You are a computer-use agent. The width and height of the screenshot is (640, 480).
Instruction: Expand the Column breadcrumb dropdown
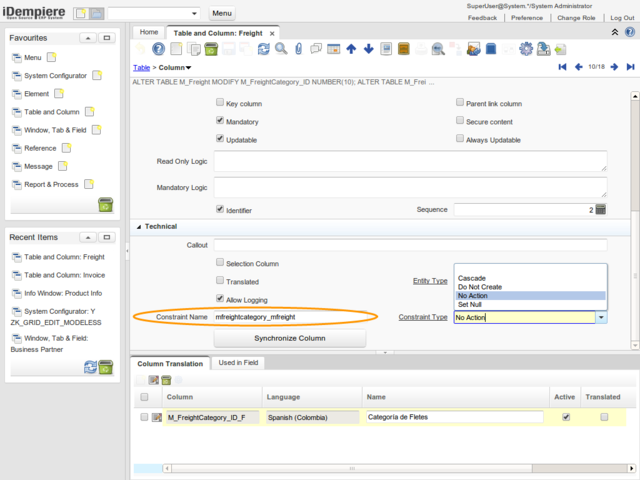pos(189,67)
